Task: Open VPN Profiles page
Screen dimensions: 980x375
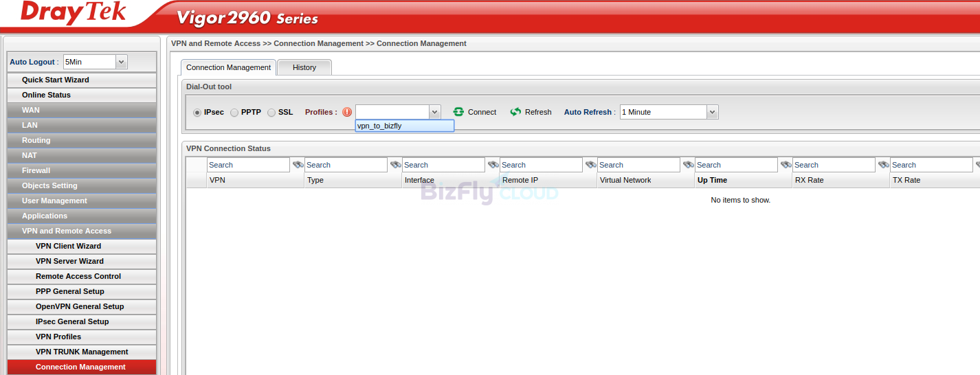Action: pos(82,337)
